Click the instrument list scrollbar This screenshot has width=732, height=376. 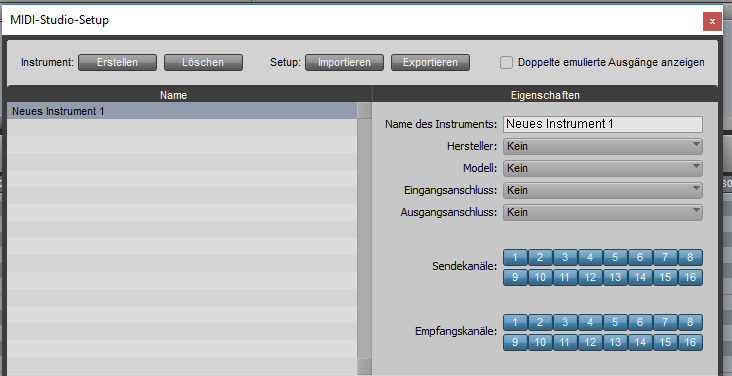[x=364, y=238]
